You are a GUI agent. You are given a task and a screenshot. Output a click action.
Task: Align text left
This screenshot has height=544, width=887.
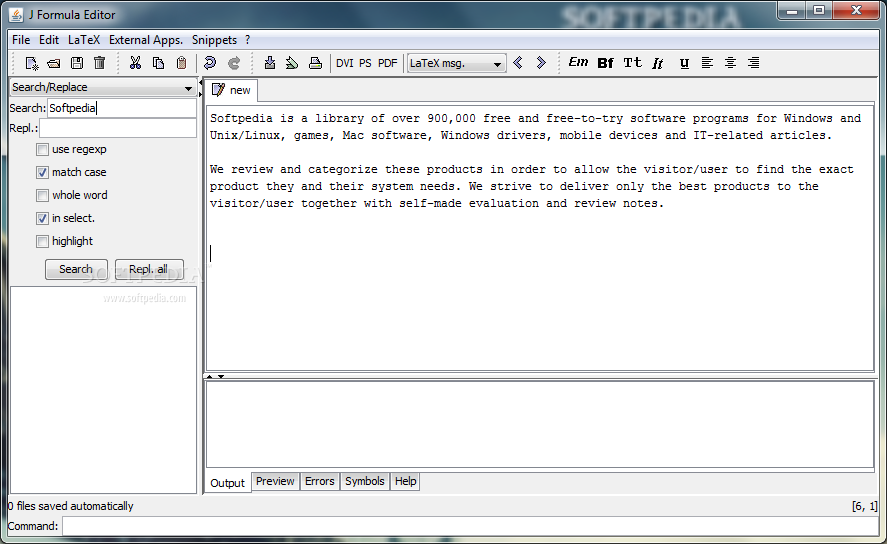coord(707,63)
